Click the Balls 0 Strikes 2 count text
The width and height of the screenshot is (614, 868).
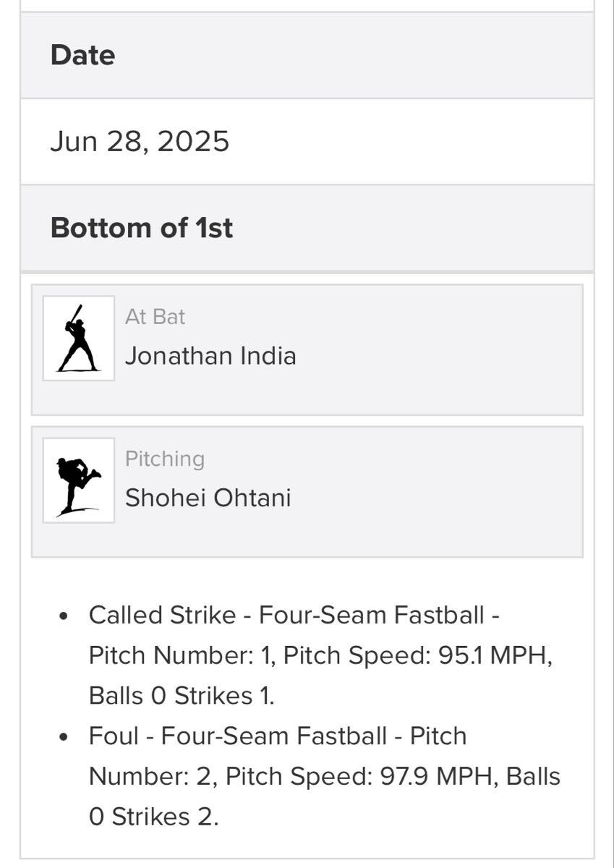point(152,817)
